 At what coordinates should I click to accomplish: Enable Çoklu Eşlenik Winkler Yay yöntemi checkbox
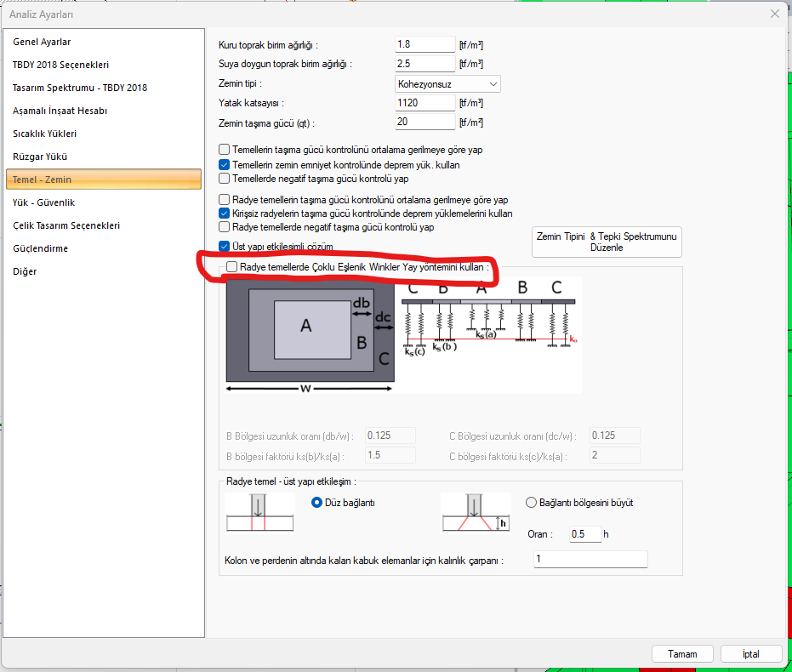click(231, 268)
